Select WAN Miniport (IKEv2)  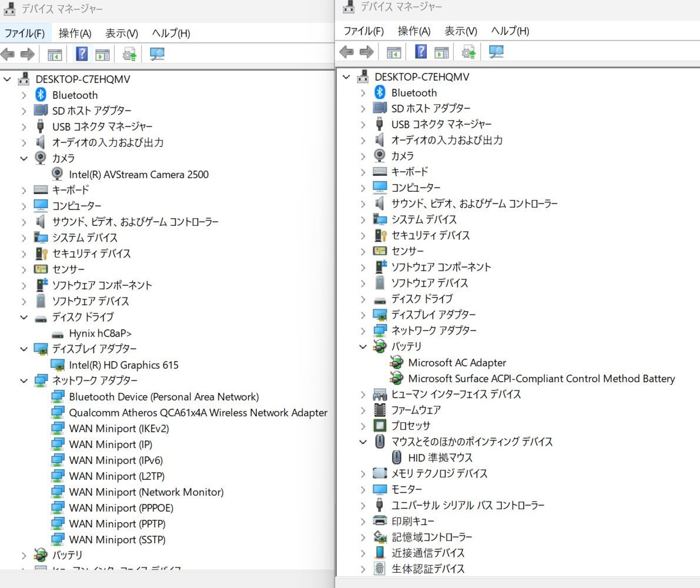[x=119, y=429]
